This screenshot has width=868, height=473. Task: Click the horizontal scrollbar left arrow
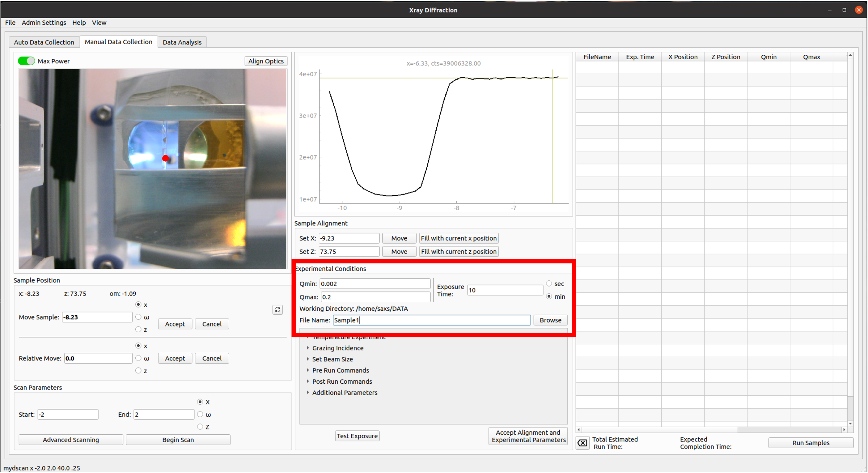(579, 429)
